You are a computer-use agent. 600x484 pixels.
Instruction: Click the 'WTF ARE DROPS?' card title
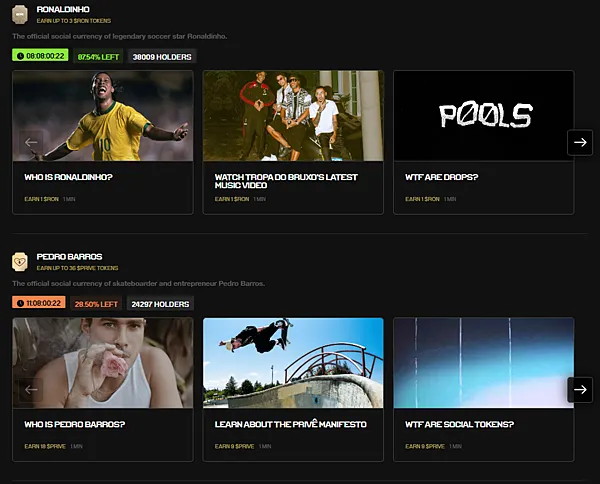[442, 177]
